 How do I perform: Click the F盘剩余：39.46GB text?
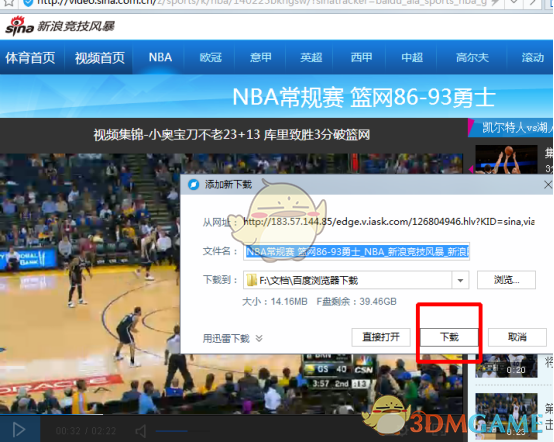coord(356,302)
